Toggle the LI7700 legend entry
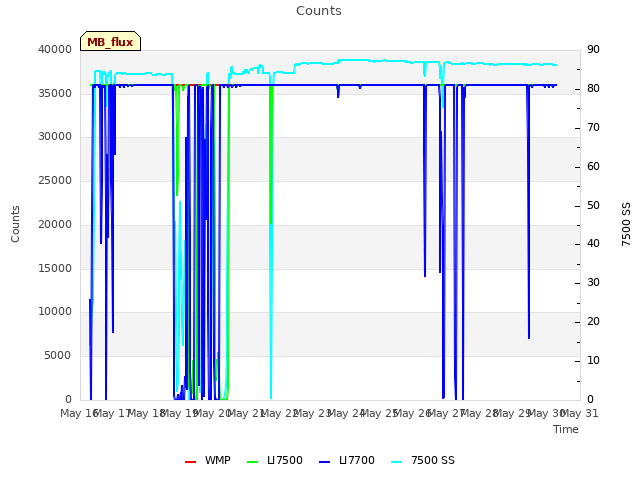The height and width of the screenshot is (480, 640). [347, 460]
